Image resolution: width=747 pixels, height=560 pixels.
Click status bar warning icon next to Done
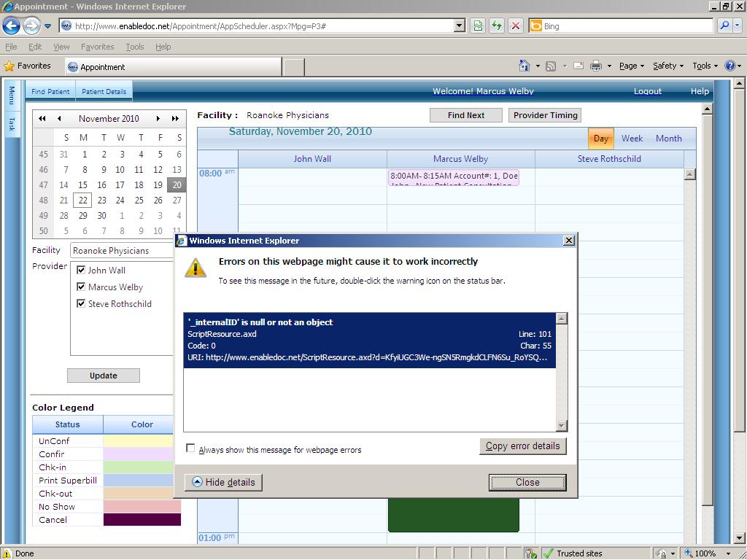tap(7, 553)
